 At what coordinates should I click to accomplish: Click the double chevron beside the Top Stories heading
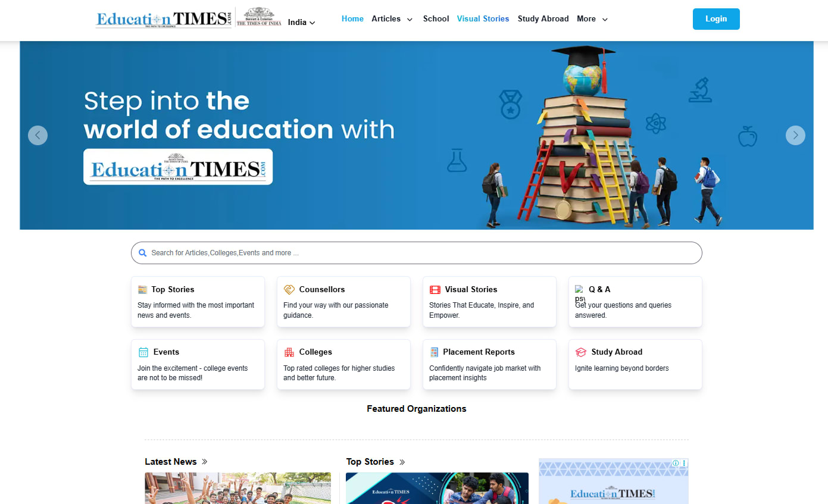[402, 462]
